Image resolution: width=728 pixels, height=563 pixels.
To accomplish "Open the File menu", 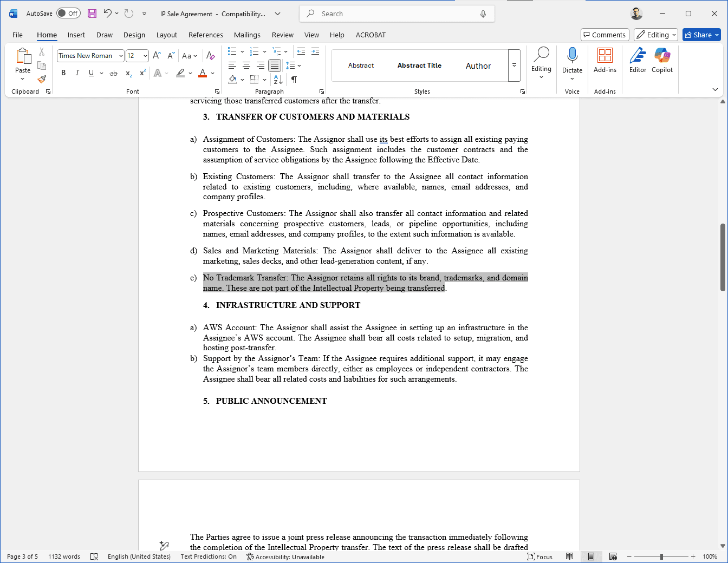I will point(17,35).
